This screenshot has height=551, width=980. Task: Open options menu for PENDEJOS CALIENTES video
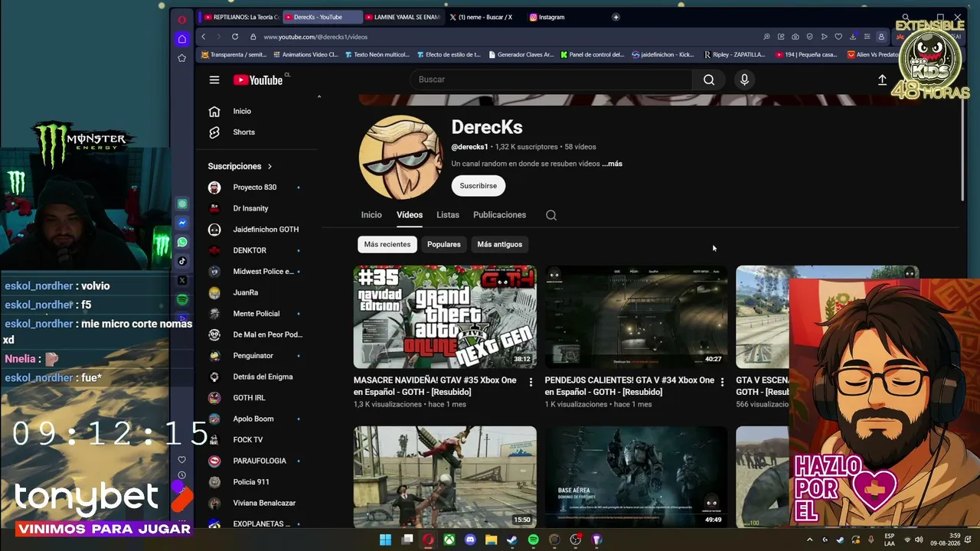(722, 382)
